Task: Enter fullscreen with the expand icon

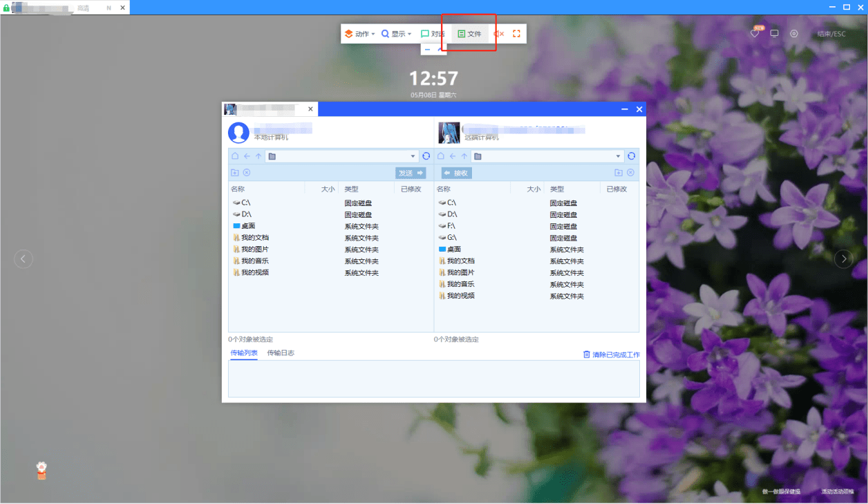Action: coord(516,32)
